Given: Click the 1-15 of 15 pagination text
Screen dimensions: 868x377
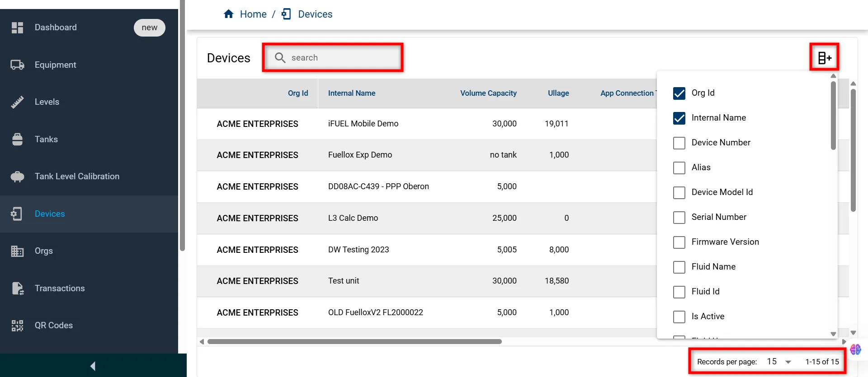Looking at the screenshot, I should click(x=822, y=362).
